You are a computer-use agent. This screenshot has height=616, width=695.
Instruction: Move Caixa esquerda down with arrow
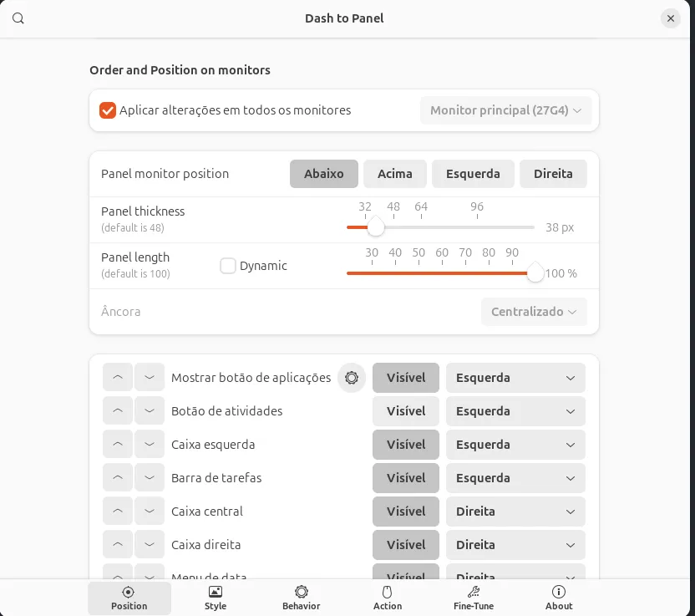point(150,445)
